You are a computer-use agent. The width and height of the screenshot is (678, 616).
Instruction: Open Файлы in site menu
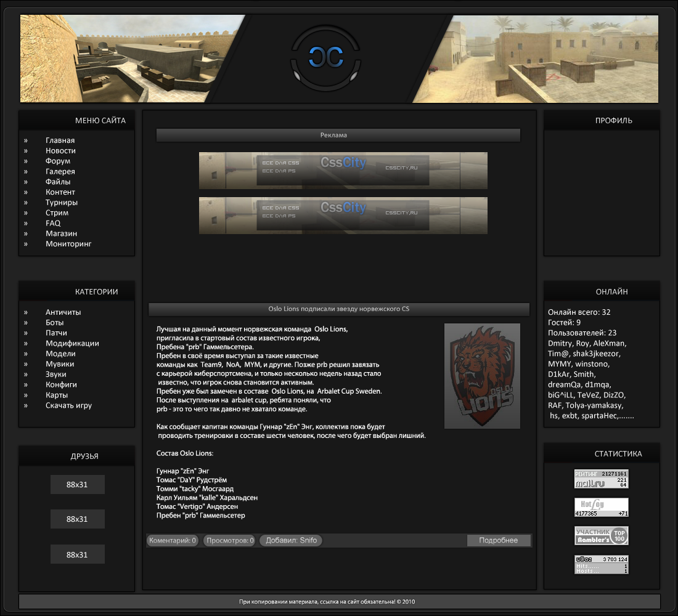pos(58,182)
